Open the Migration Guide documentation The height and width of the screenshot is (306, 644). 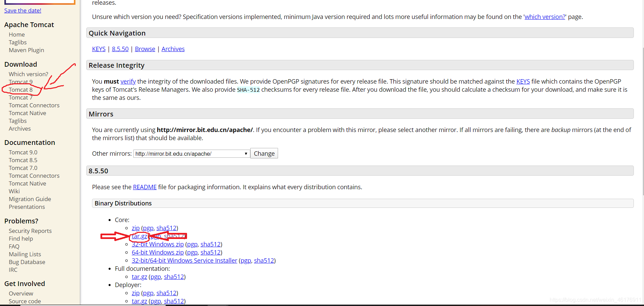coord(30,199)
